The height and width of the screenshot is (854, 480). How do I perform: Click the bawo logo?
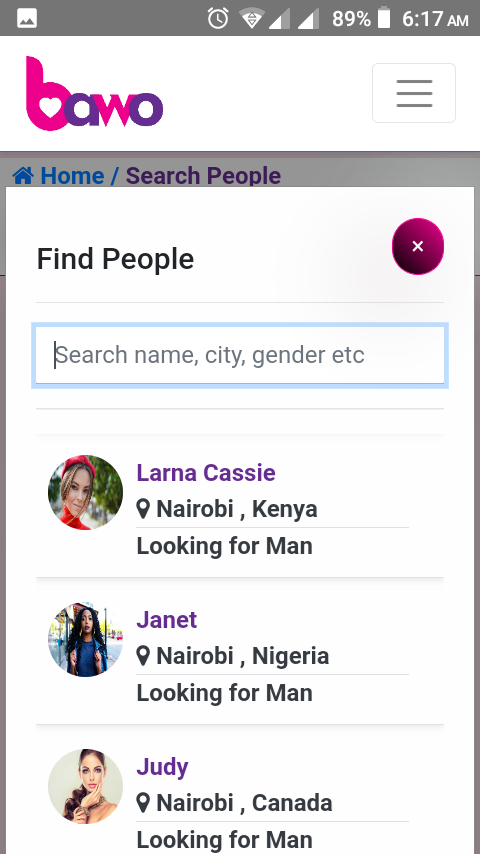[94, 93]
